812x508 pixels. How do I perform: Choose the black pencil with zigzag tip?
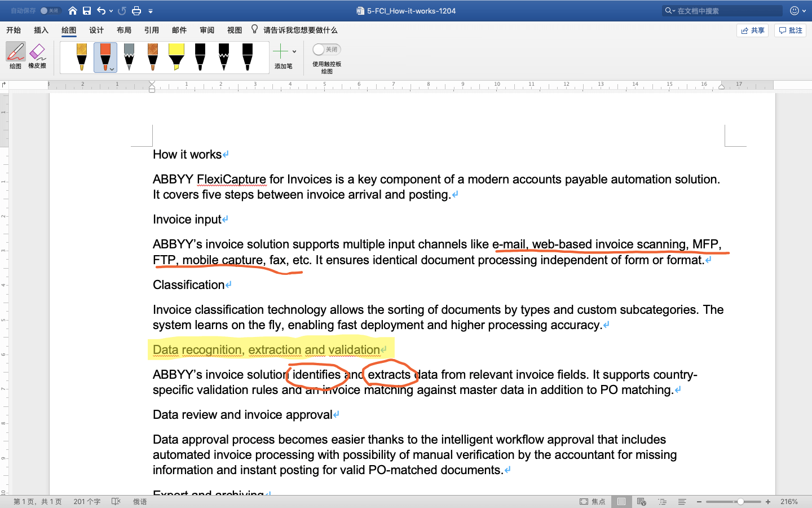224,57
